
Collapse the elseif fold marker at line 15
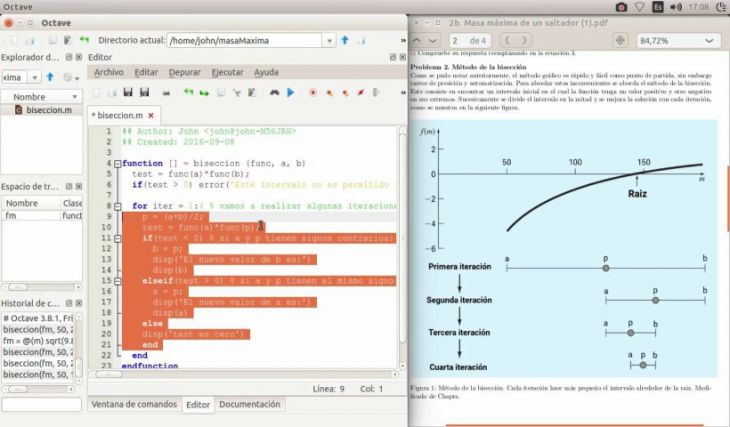(117, 281)
